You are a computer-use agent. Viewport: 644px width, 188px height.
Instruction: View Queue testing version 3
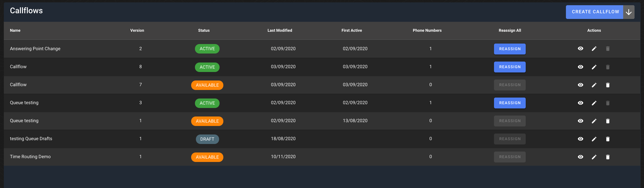tap(581, 103)
